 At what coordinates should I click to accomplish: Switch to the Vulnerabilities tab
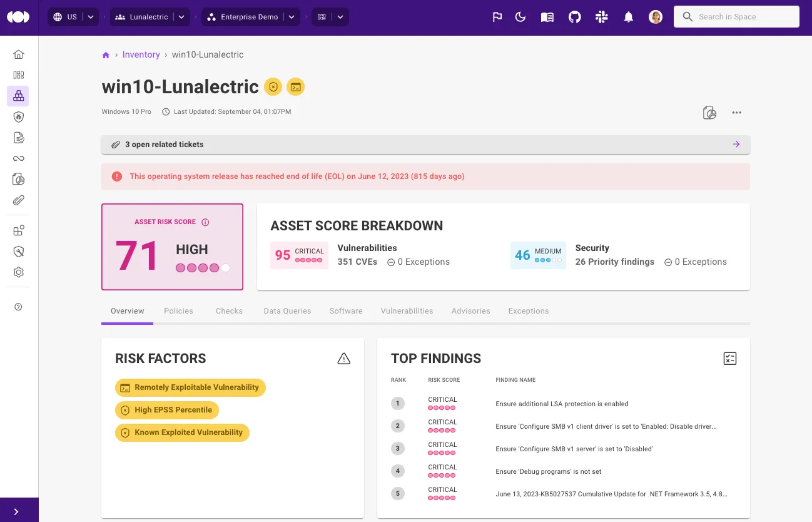[407, 311]
